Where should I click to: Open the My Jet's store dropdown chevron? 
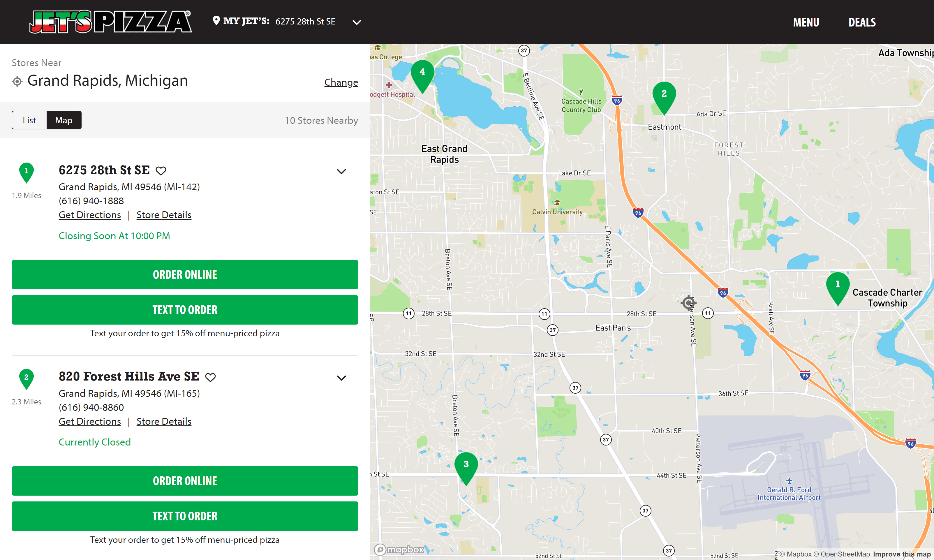click(357, 22)
